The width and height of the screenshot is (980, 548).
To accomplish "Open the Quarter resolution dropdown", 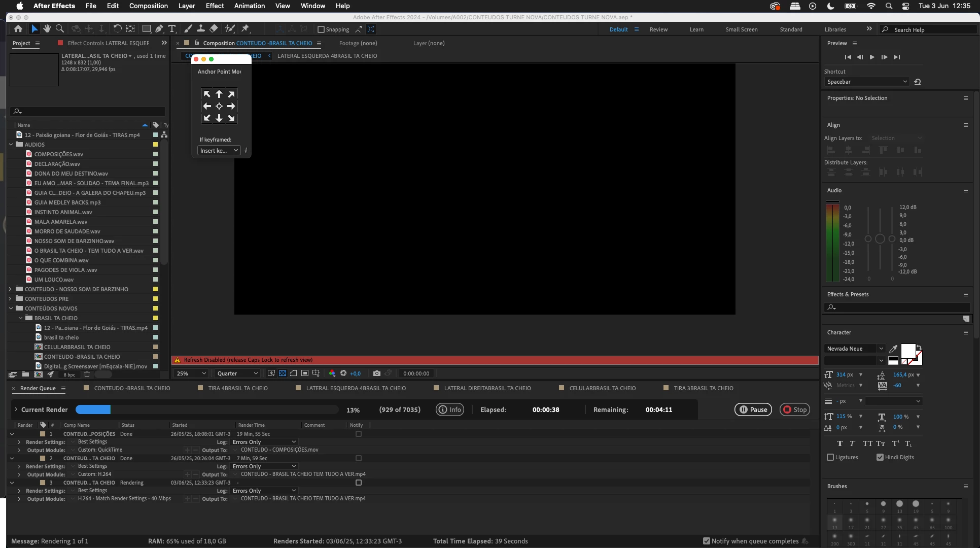I will click(x=237, y=373).
